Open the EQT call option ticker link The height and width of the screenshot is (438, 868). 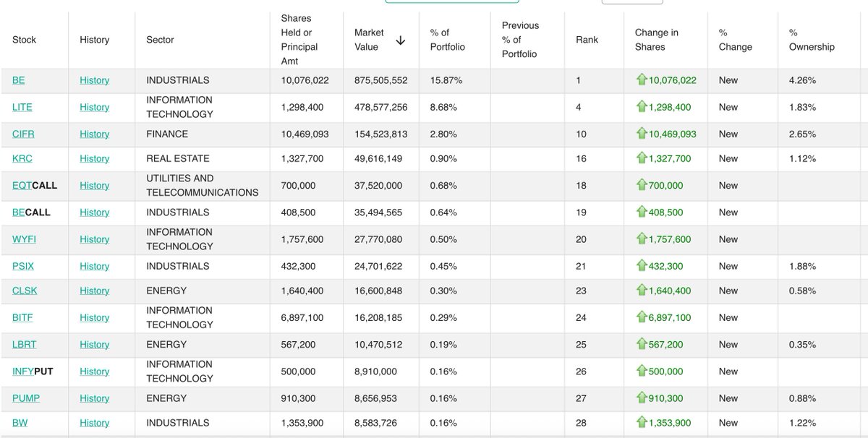(x=22, y=185)
